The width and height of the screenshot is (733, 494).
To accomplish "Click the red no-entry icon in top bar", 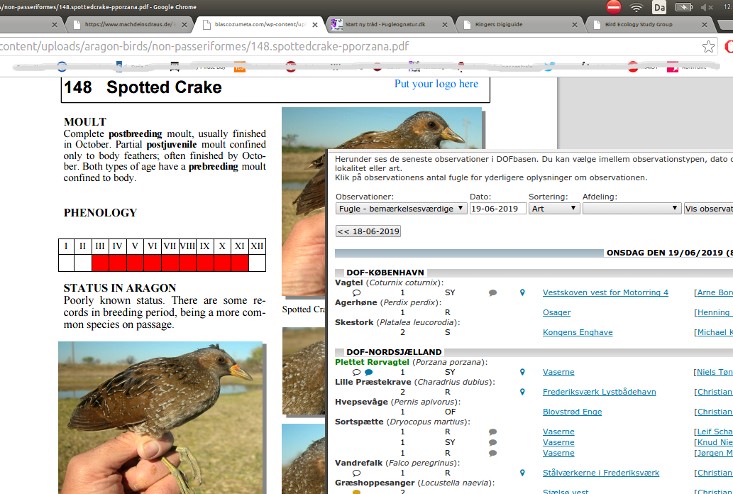I will (613, 7).
